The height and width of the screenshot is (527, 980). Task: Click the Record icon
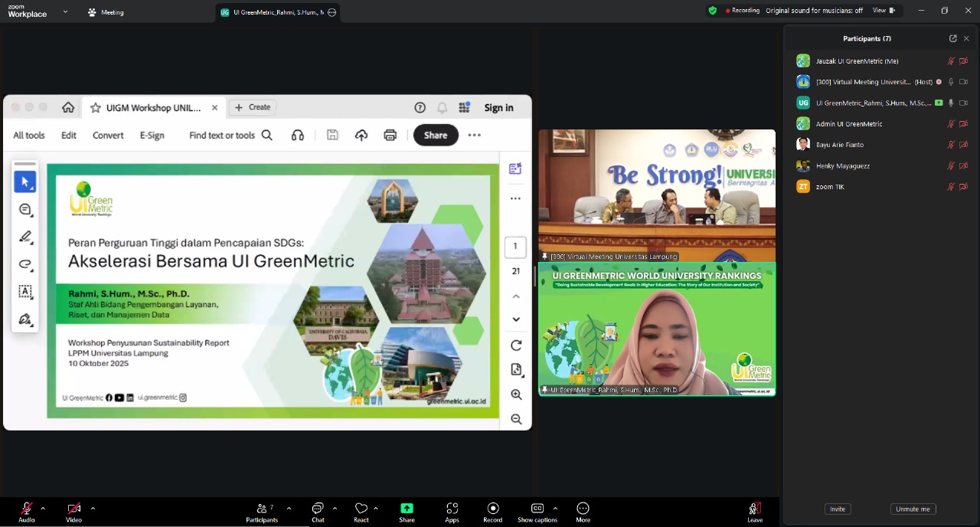tap(493, 509)
